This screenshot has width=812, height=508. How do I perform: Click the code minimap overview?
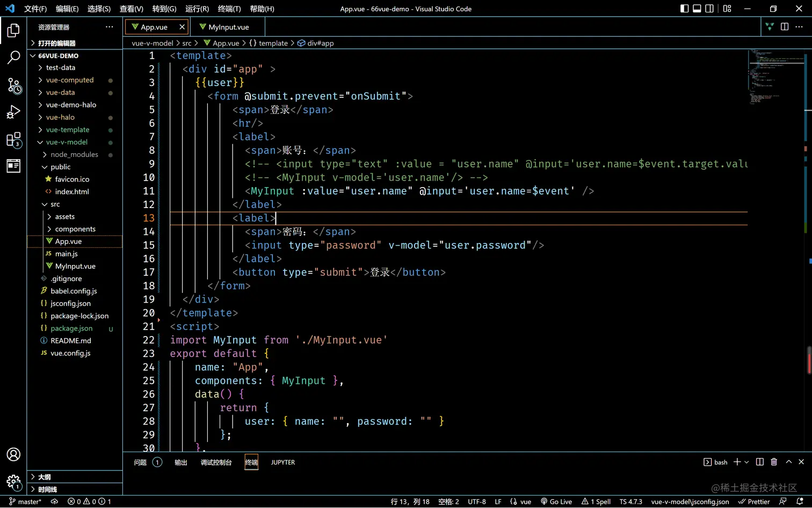[776, 77]
